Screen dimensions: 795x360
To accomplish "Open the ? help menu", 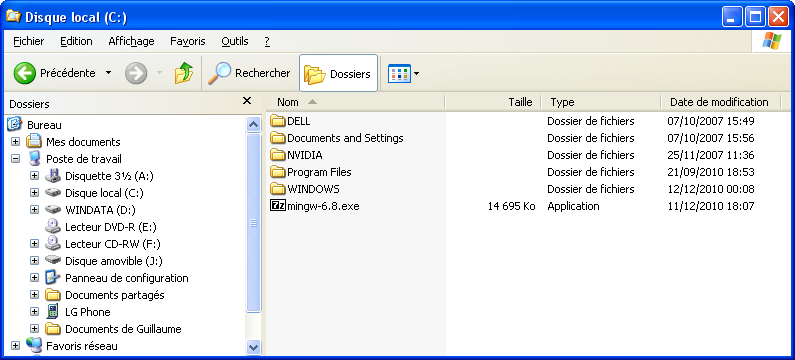I will click(x=267, y=41).
